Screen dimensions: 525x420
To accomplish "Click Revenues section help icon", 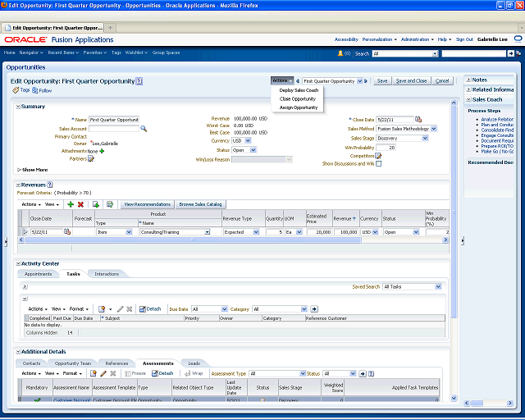I will point(49,185).
